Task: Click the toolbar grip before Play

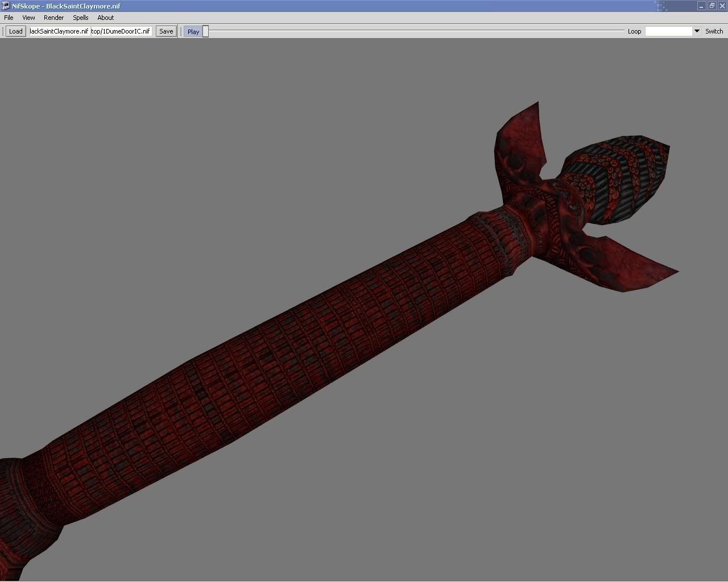Action: (181, 31)
